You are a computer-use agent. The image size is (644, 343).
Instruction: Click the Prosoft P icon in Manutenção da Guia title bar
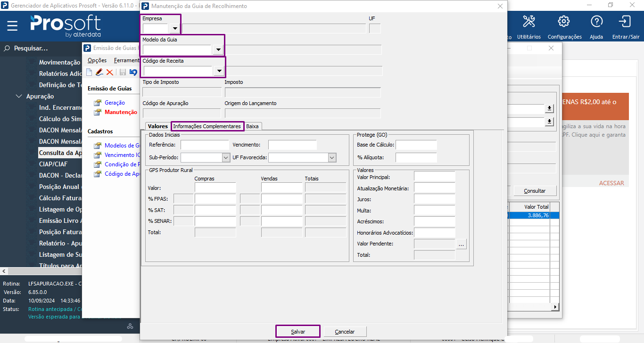click(x=145, y=6)
